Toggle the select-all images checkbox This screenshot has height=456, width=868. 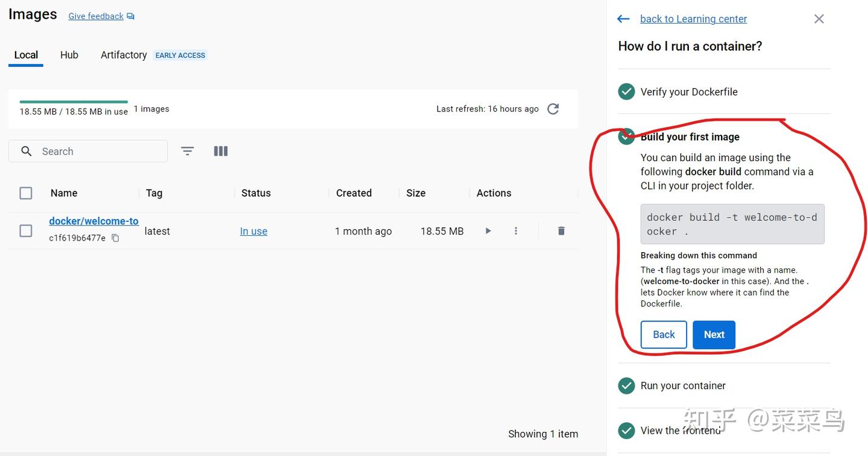[x=26, y=193]
